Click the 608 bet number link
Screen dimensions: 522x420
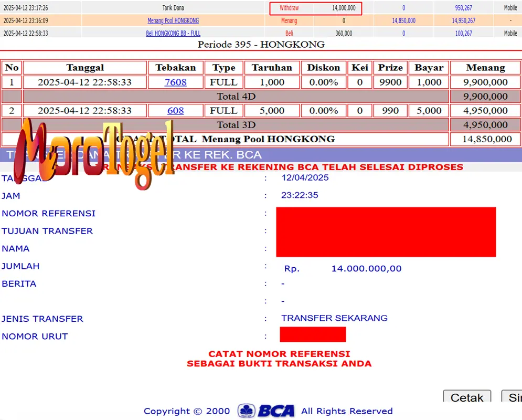[175, 110]
